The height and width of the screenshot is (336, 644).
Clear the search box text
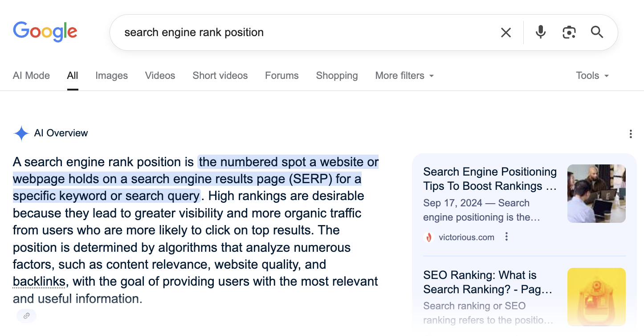pyautogui.click(x=506, y=33)
